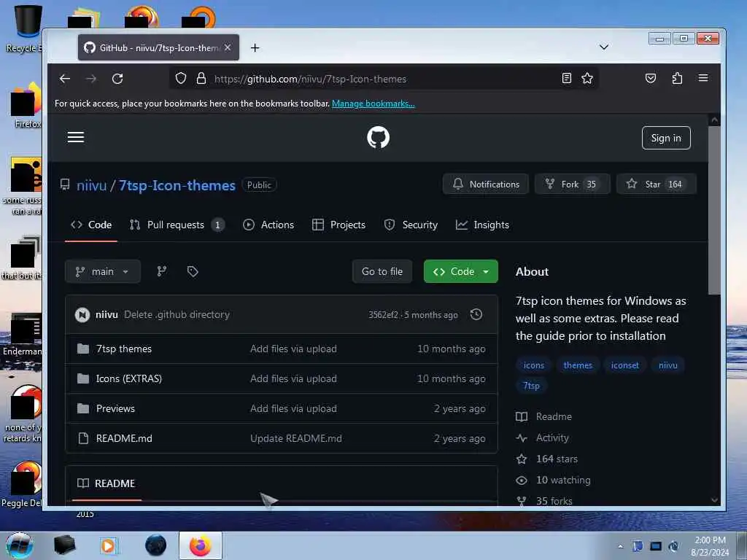Image resolution: width=747 pixels, height=560 pixels.
Task: Open the Icons (EXTRAS) folder
Action: click(x=128, y=379)
